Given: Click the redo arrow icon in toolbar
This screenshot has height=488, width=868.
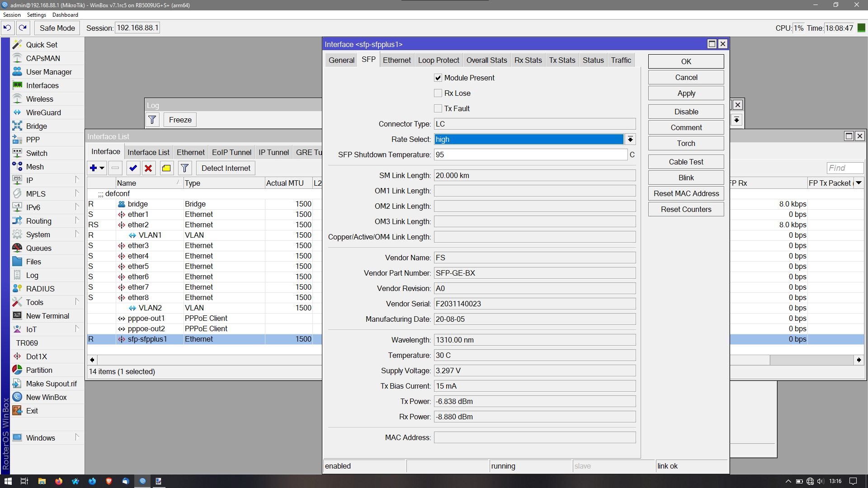Looking at the screenshot, I should tap(23, 28).
